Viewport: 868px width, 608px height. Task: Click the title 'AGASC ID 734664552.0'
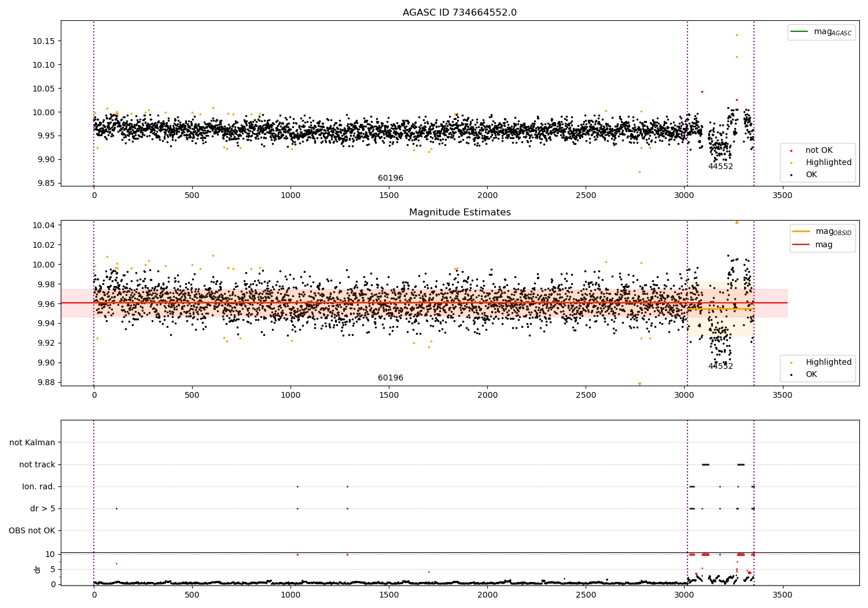pos(459,13)
